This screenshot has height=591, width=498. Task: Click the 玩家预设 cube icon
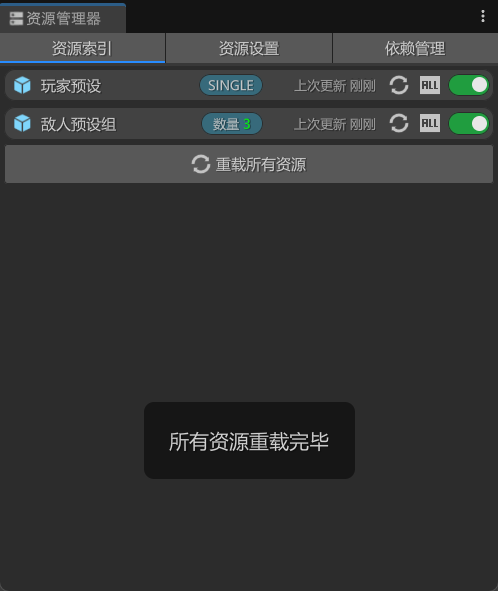(22, 85)
